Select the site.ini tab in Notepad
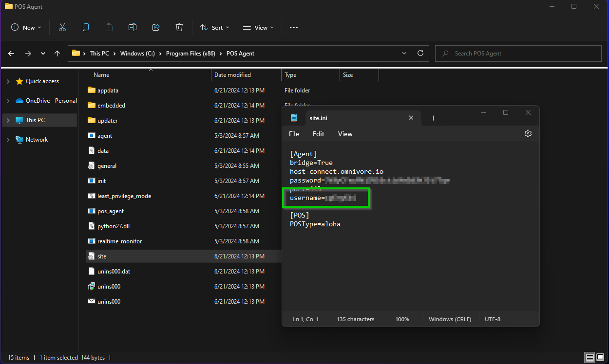Viewport: 609px width, 364px height. [318, 118]
